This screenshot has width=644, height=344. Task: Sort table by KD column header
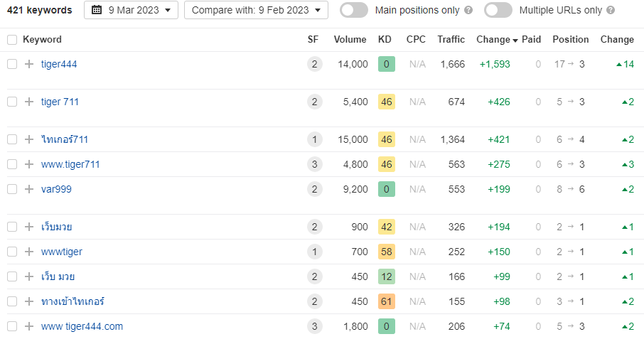tap(385, 40)
